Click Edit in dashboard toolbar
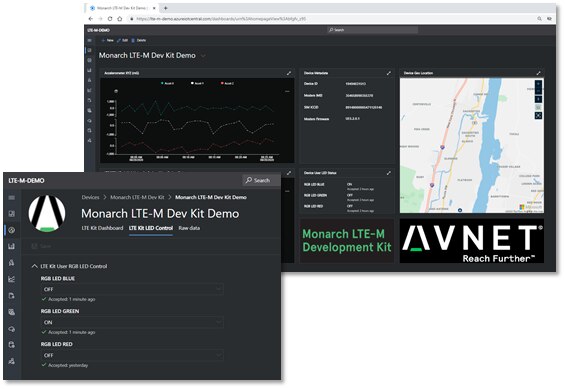 pyautogui.click(x=123, y=40)
